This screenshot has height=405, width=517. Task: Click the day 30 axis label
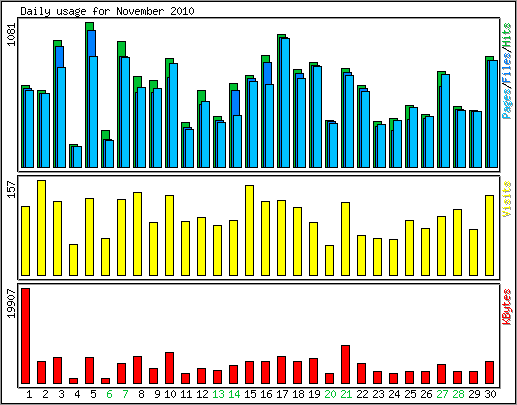tap(490, 394)
